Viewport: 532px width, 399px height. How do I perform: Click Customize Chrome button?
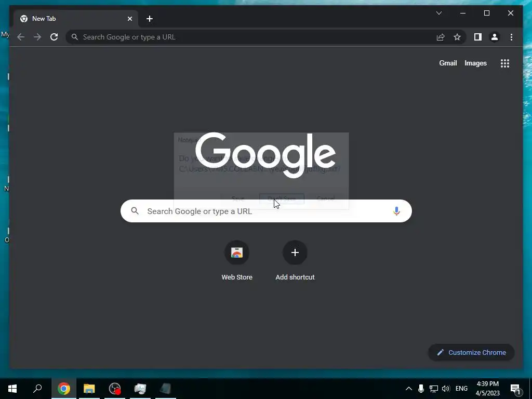tap(472, 353)
